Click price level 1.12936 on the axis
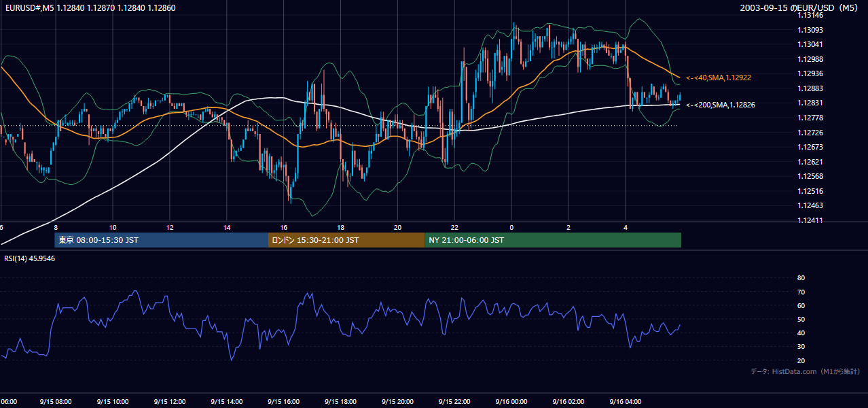The height and width of the screenshot is (408, 868). (810, 74)
